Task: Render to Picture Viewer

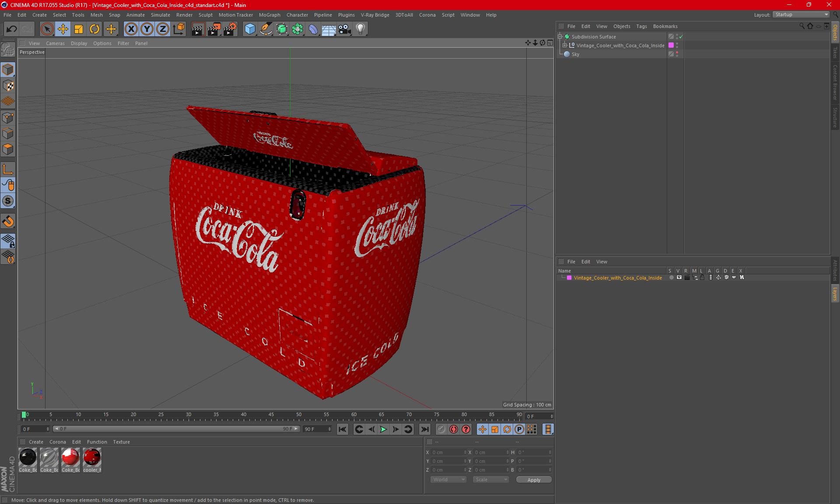Action: [214, 29]
